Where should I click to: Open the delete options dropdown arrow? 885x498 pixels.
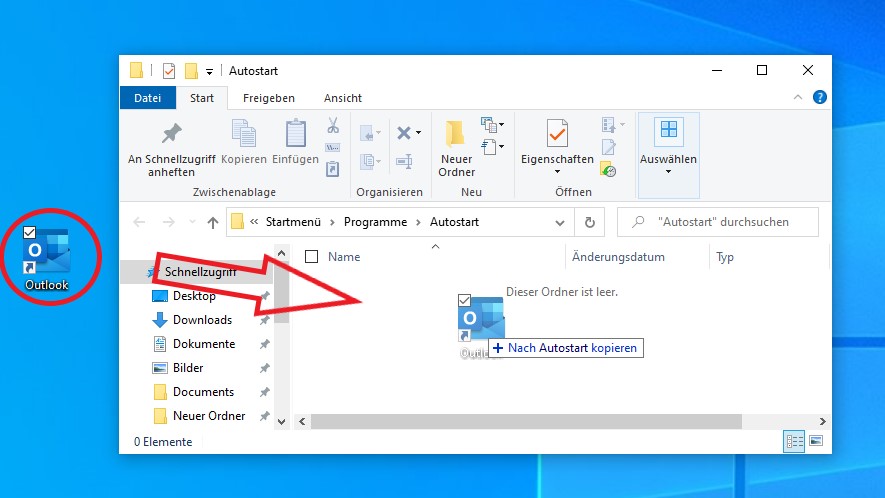[418, 133]
